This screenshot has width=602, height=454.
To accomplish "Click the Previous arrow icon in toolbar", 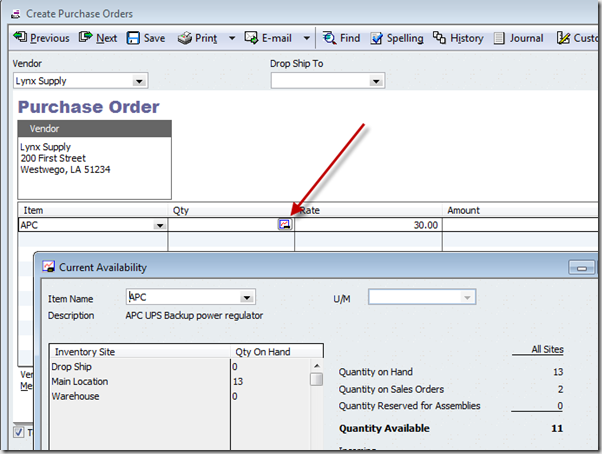I will click(x=20, y=37).
